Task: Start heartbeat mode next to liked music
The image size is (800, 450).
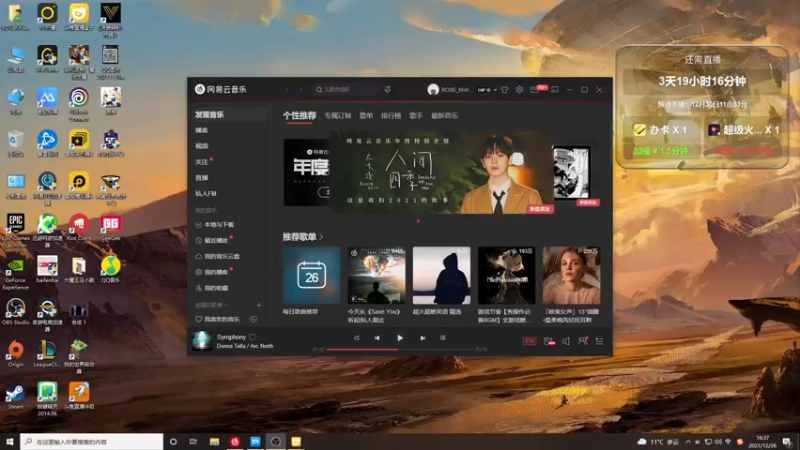Action: (254, 319)
